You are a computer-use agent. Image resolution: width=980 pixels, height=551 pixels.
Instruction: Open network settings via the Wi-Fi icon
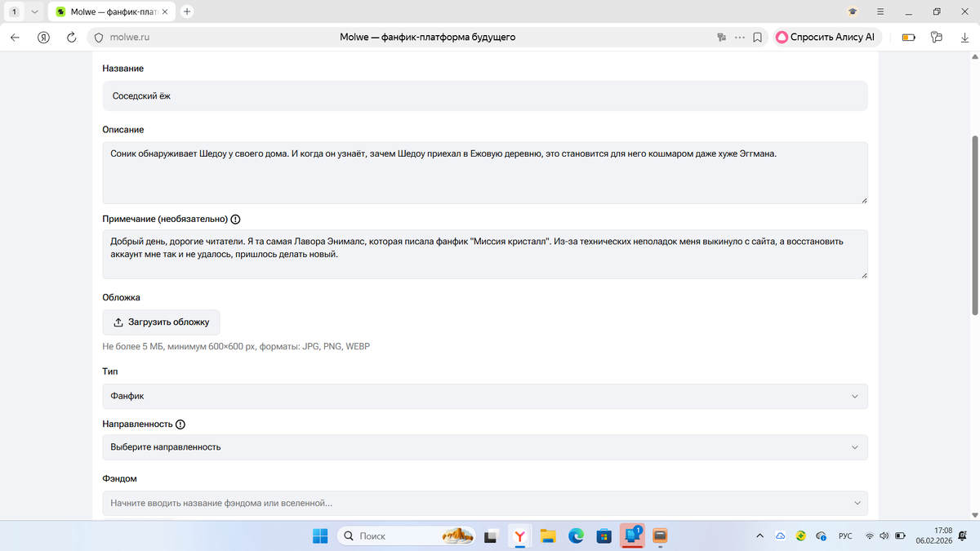[870, 535]
